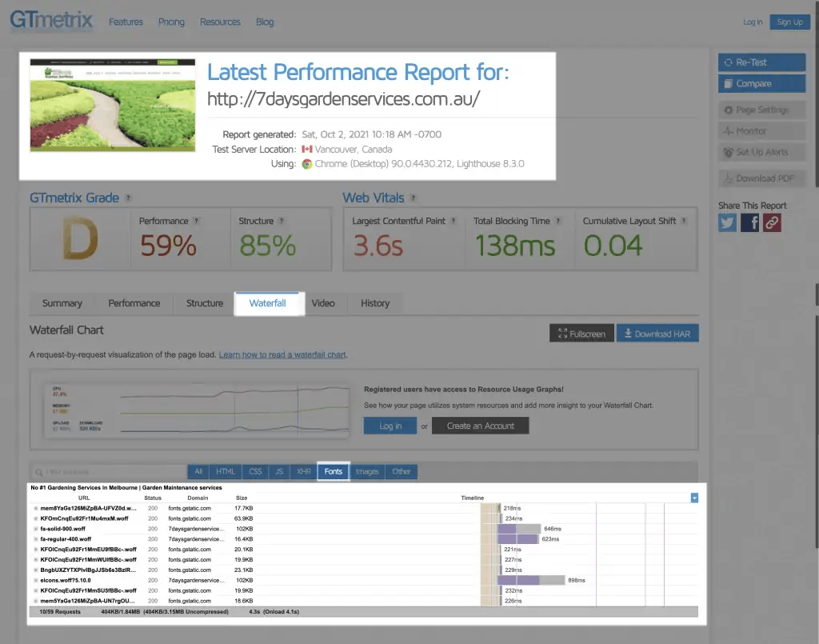Click Create an Account button
The image size is (819, 644).
(481, 426)
